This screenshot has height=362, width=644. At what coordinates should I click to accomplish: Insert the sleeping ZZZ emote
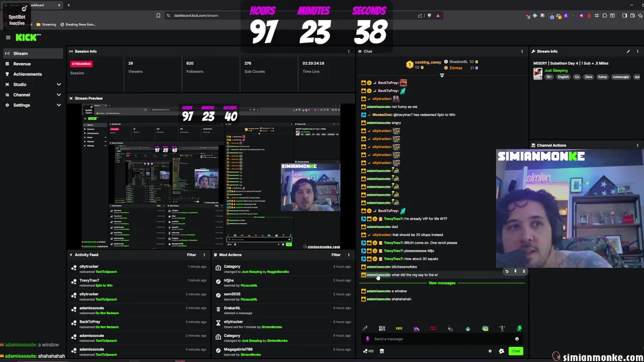pyautogui.click(x=365, y=329)
